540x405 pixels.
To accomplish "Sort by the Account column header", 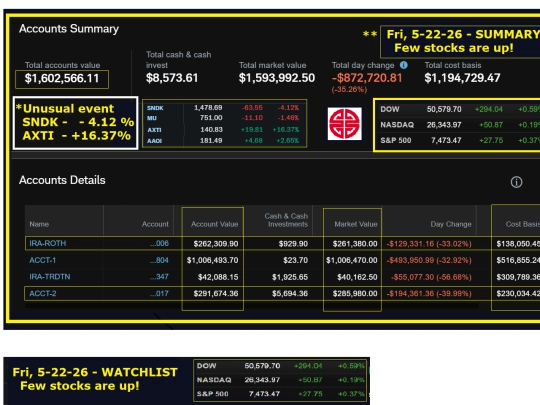I will click(x=155, y=224).
